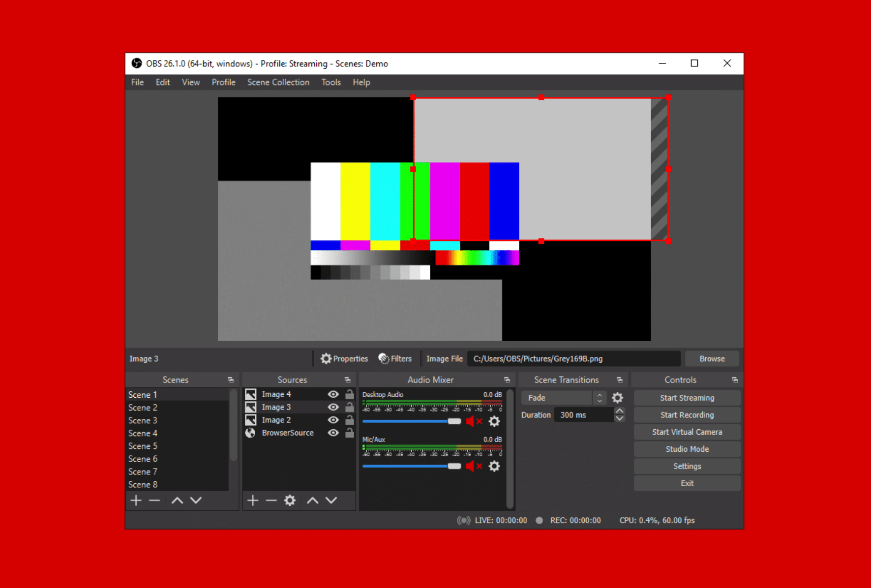Open the Help menu

pos(361,82)
